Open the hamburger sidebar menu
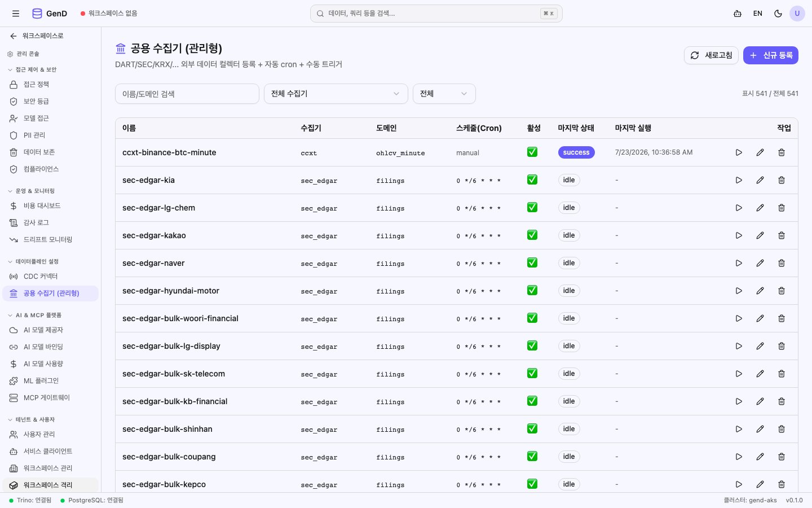 coord(16,14)
